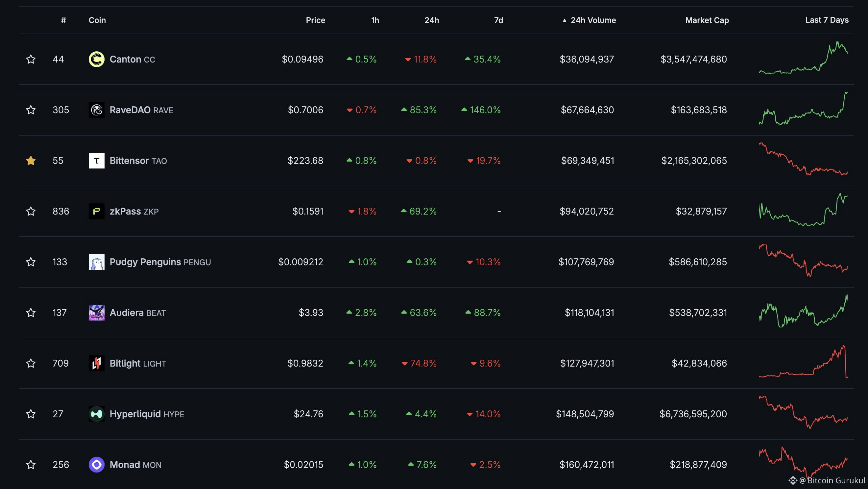
Task: Sort by the 7d change column header
Action: [x=498, y=20]
